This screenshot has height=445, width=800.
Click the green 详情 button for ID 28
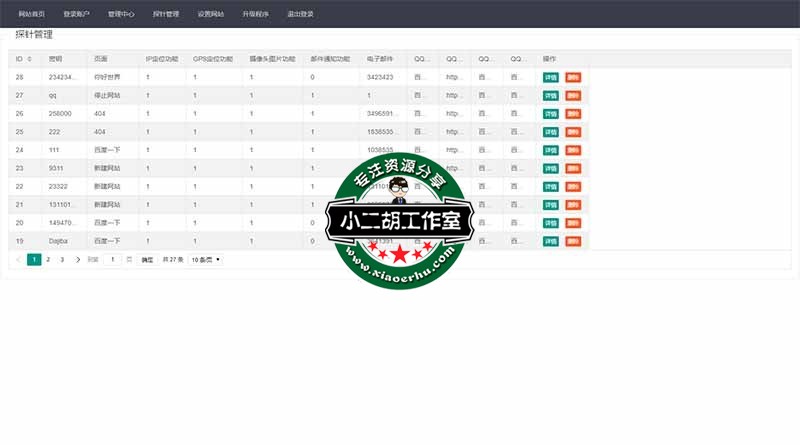click(550, 77)
